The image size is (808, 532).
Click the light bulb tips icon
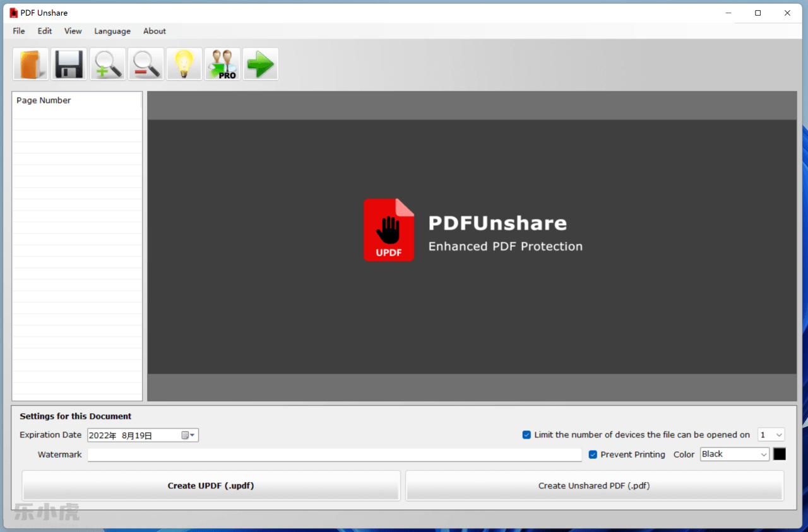[x=184, y=64]
